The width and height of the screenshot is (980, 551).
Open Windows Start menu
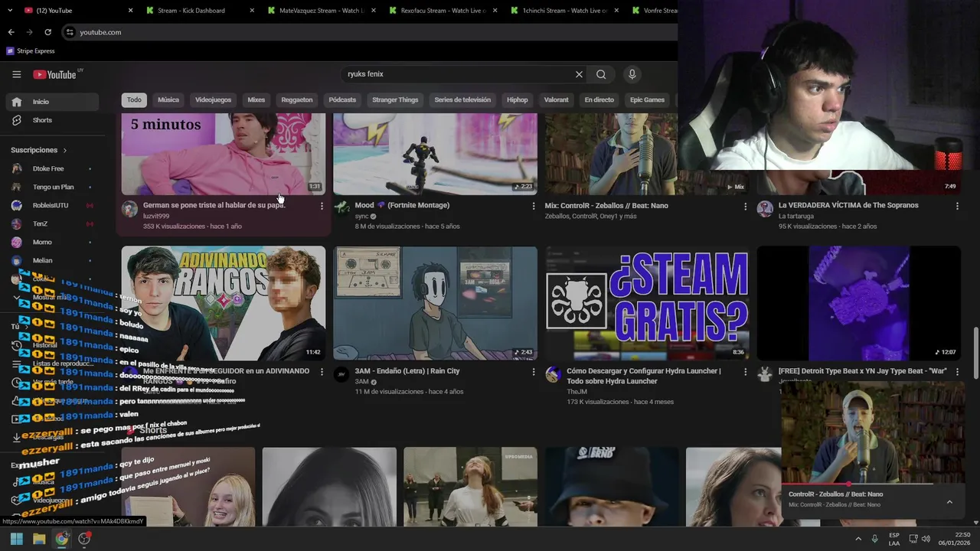coord(16,539)
